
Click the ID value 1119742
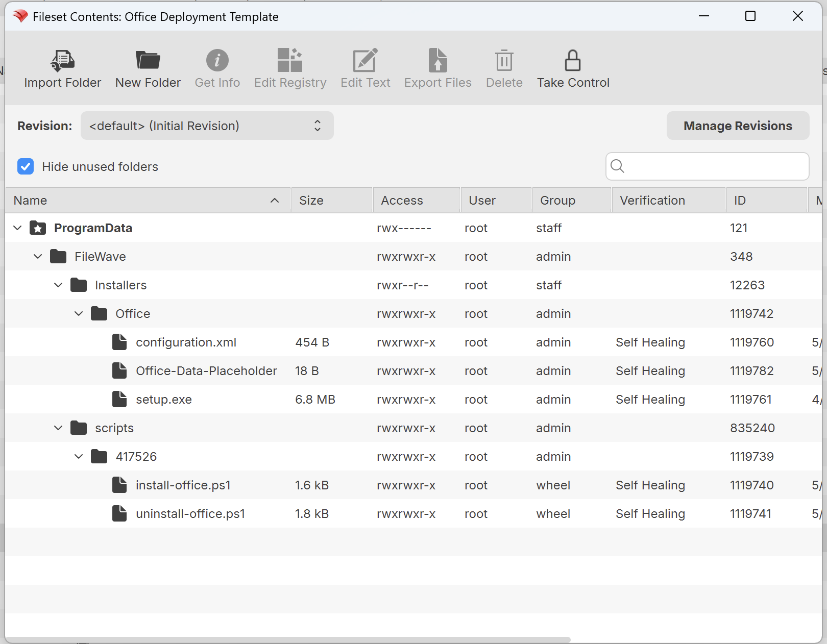coord(751,314)
